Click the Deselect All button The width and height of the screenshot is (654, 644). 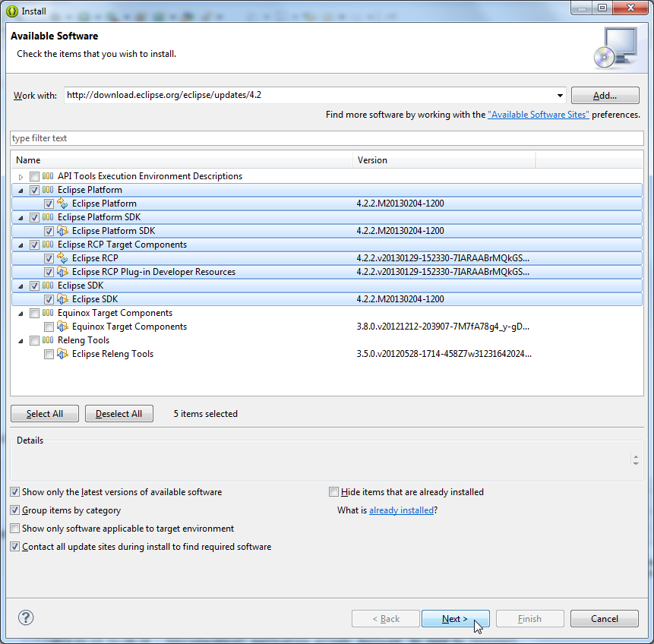[x=118, y=414]
